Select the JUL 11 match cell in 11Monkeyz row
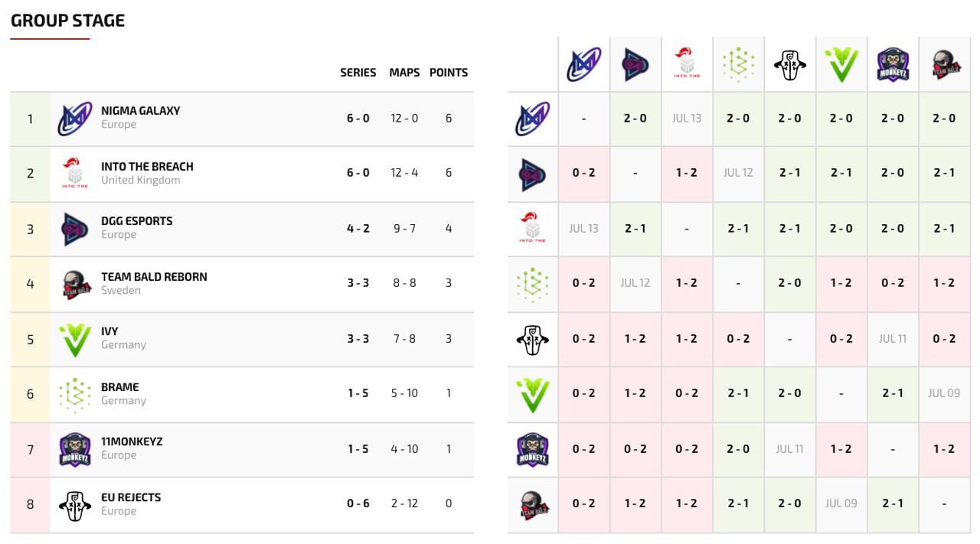The width and height of the screenshot is (980, 544). pos(789,449)
